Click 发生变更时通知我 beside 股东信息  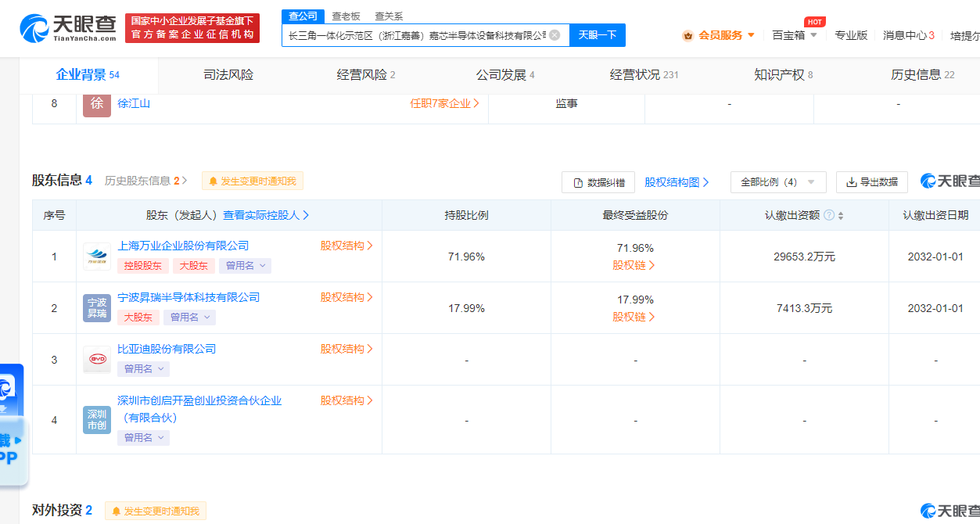coord(252,181)
